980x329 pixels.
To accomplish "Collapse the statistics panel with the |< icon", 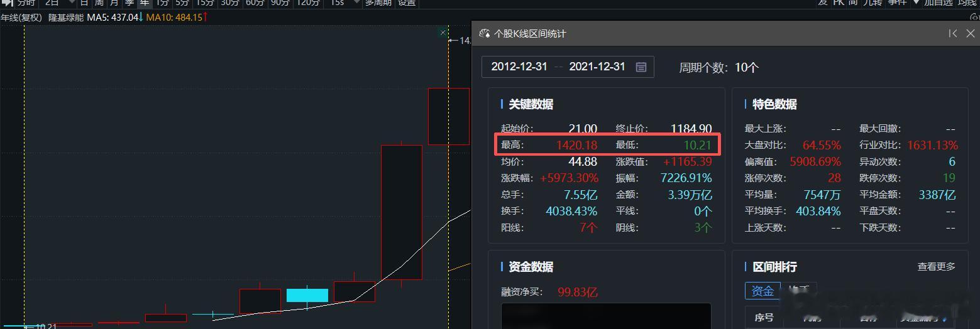I will pyautogui.click(x=953, y=33).
